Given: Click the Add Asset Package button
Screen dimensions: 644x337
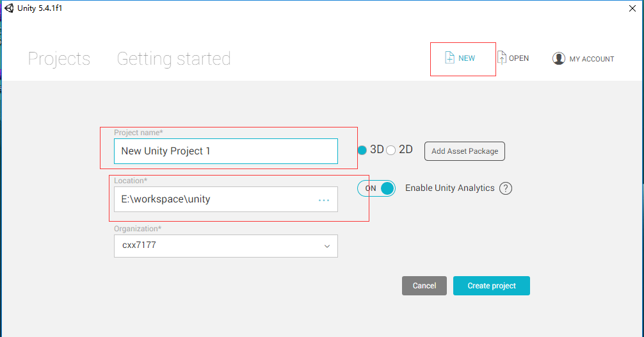Looking at the screenshot, I should [x=465, y=151].
